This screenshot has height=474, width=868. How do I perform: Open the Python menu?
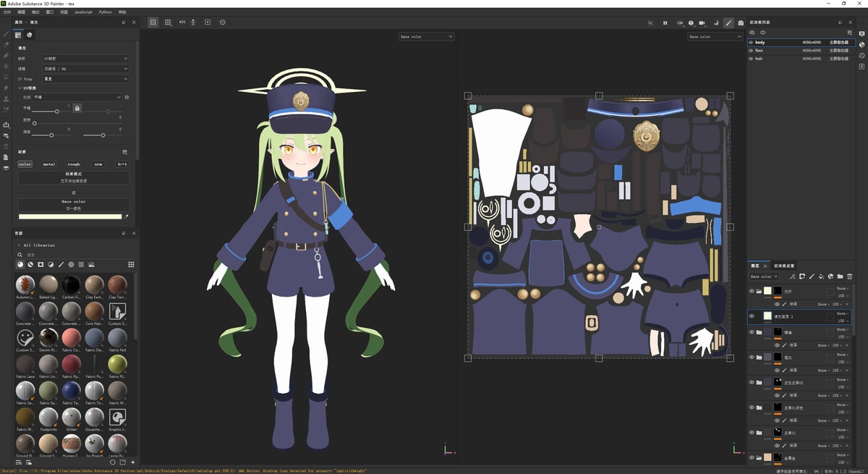106,12
